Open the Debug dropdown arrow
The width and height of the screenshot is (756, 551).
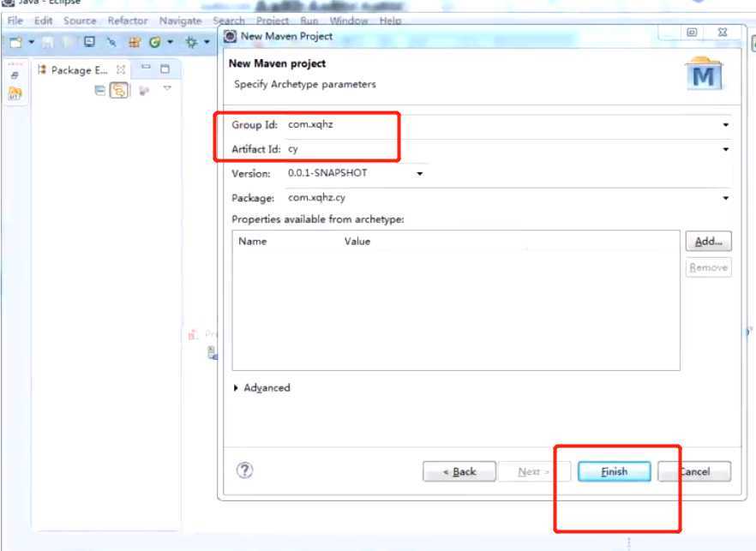[207, 43]
